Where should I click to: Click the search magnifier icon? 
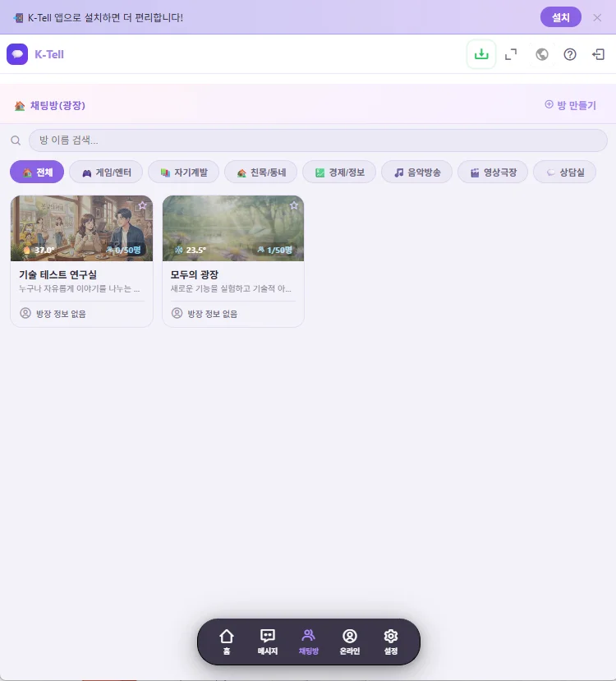coord(16,140)
